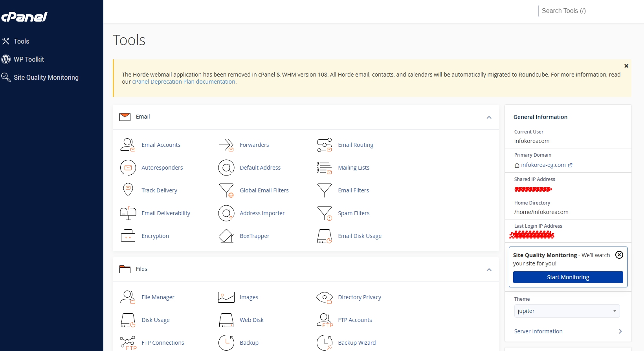
Task: Click the Search Tools input field
Action: 591,11
